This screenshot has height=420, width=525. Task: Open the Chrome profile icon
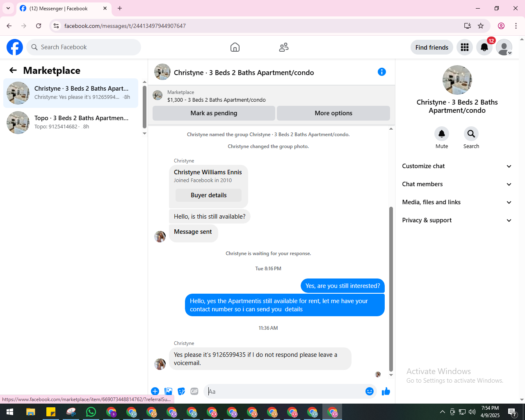point(501,26)
